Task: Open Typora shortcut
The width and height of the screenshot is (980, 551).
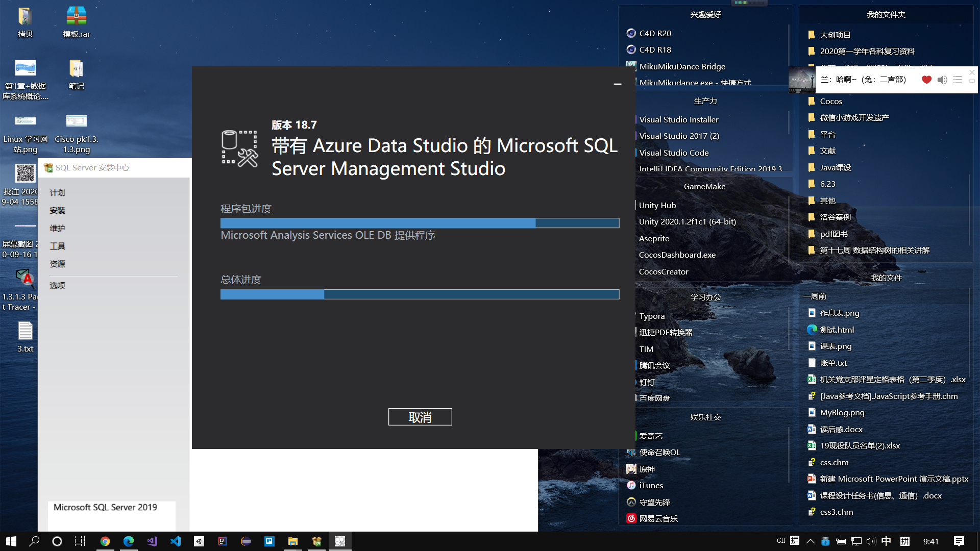Action: coord(651,316)
